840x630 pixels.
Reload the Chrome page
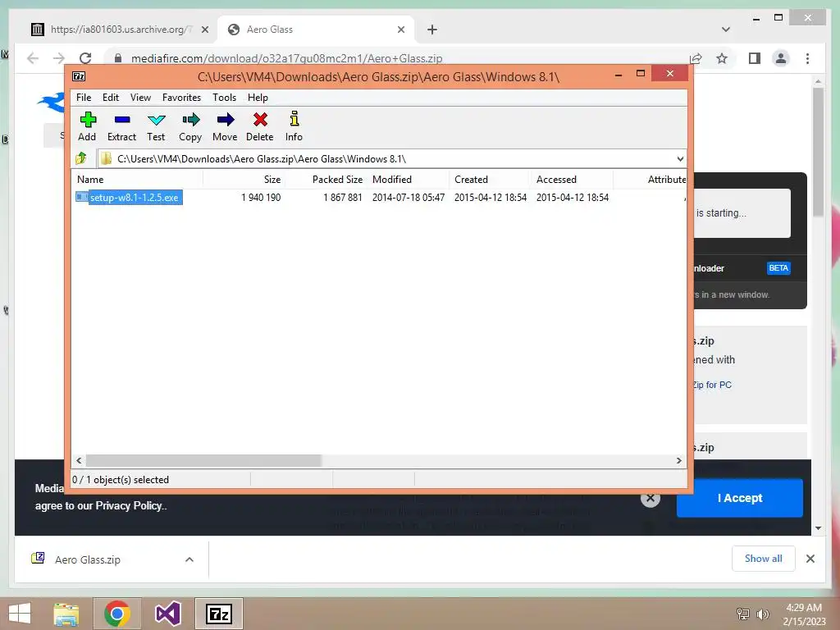click(85, 58)
